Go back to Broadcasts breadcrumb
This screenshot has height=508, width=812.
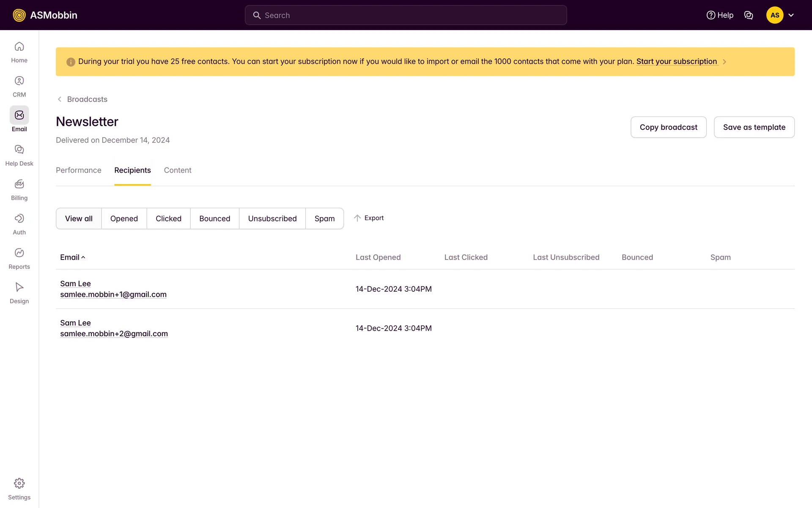[87, 99]
